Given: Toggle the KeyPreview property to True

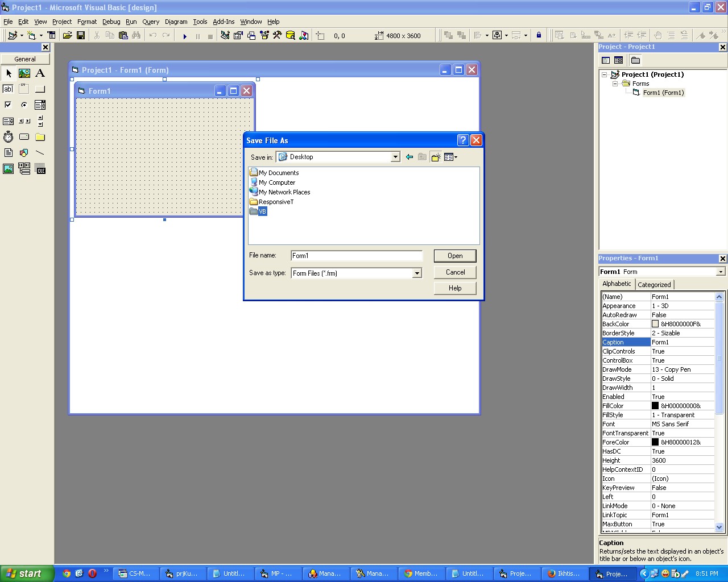Looking at the screenshot, I should pyautogui.click(x=682, y=487).
